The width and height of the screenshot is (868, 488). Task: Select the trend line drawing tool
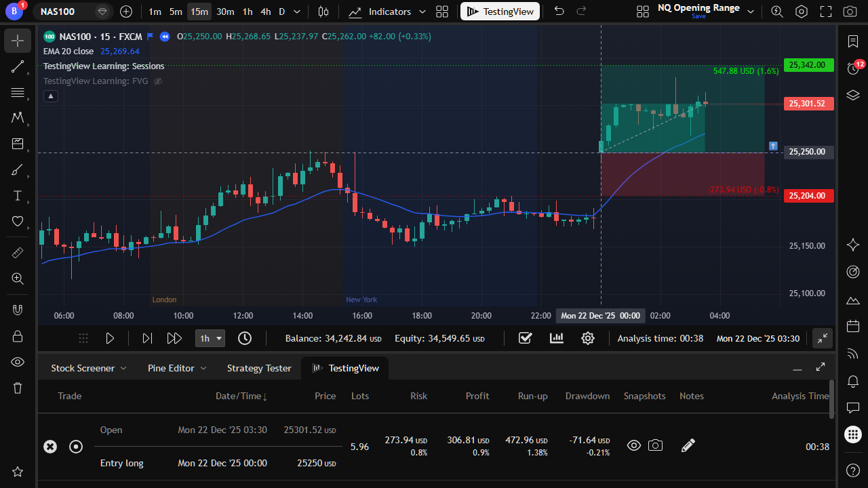tap(18, 66)
